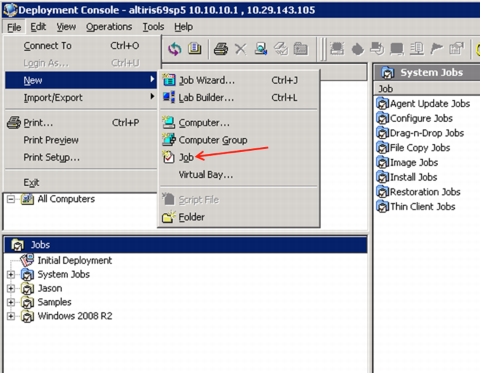The height and width of the screenshot is (375, 482).
Task: Click the new Folder icon in submenu
Action: coord(169,217)
